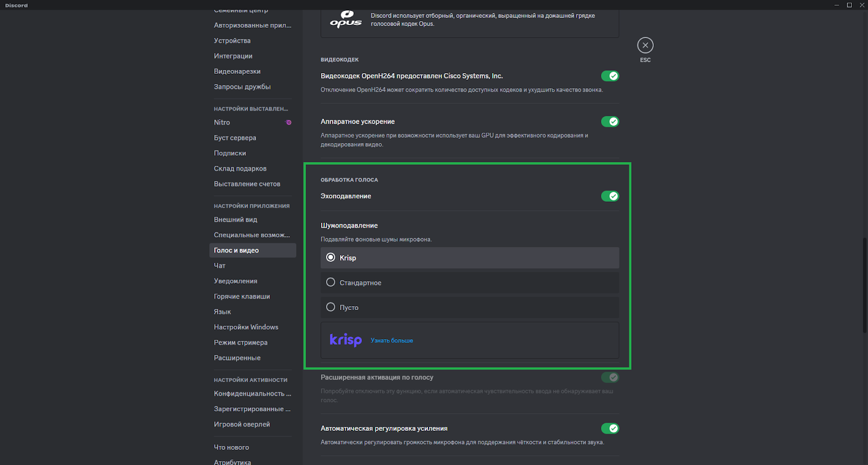Viewport: 868px width, 465px height.
Task: Select Пусто to disable noise suppression
Action: coord(331,307)
